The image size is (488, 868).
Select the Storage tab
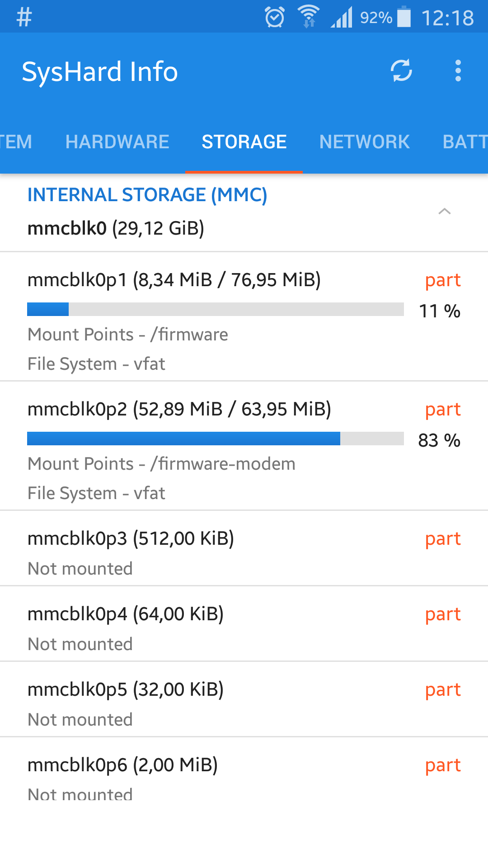pyautogui.click(x=244, y=142)
